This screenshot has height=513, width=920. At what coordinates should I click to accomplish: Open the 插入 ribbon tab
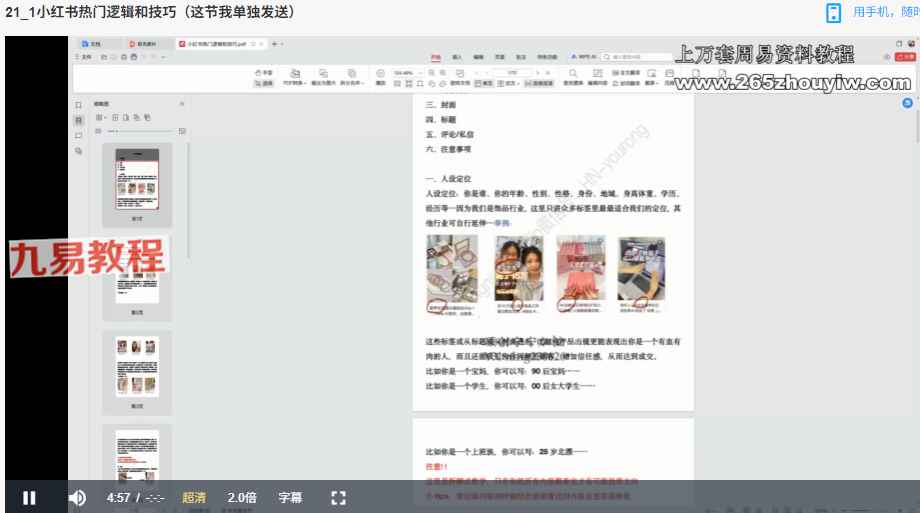(x=457, y=57)
